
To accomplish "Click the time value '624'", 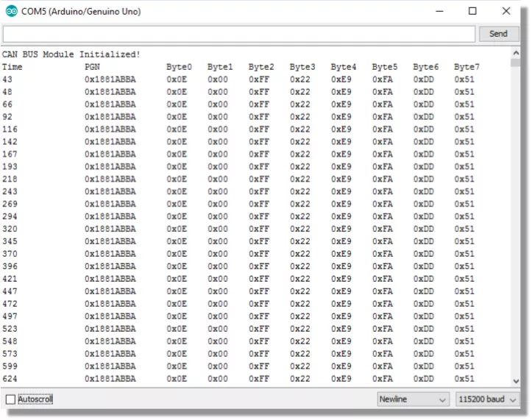I will pos(10,379).
